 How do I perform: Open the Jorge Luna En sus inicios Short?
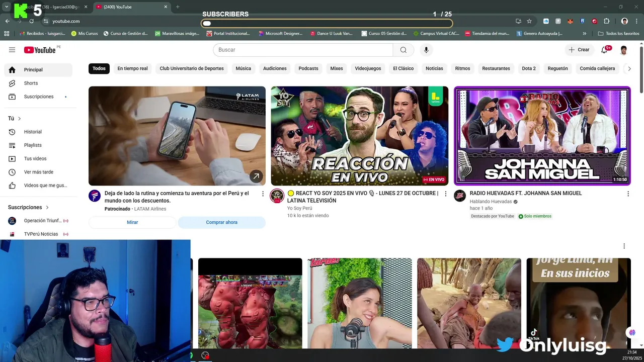tap(579, 303)
